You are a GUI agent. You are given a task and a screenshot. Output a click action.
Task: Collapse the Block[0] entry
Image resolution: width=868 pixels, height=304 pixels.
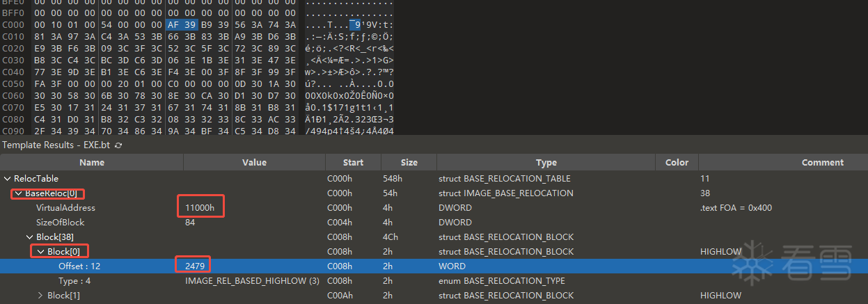pyautogui.click(x=41, y=252)
